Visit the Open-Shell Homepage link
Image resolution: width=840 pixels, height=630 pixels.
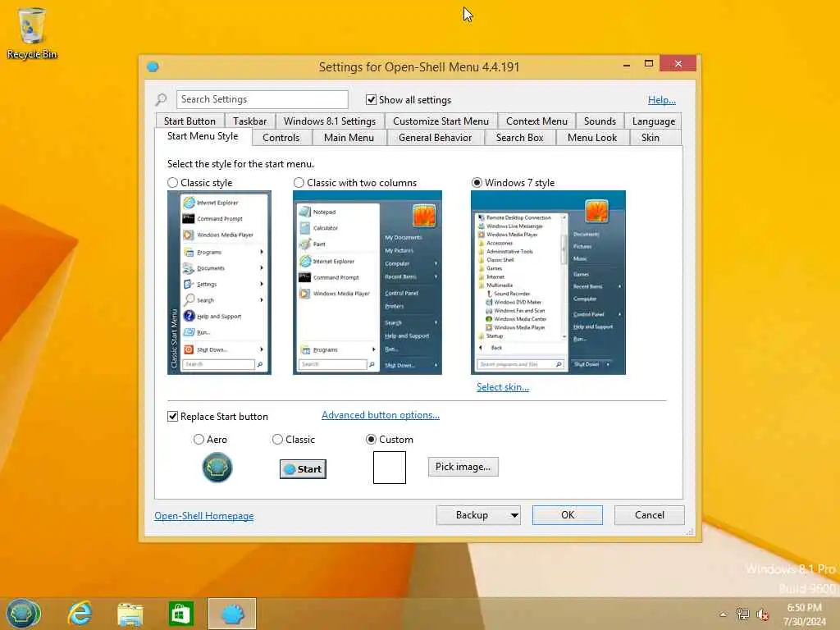204,516
